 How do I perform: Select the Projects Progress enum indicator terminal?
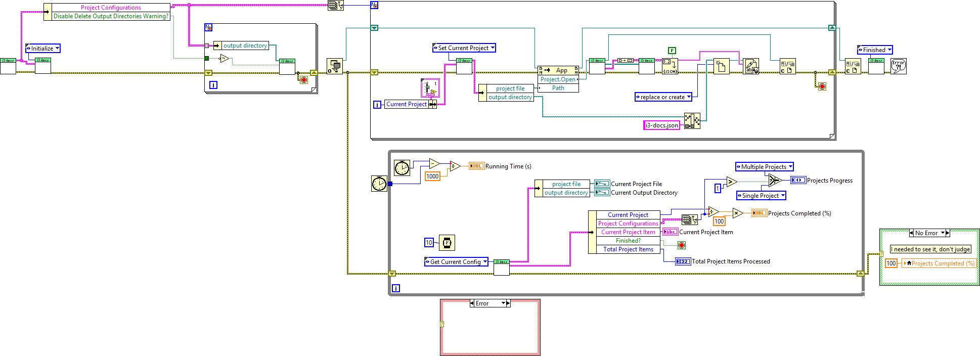(x=798, y=180)
